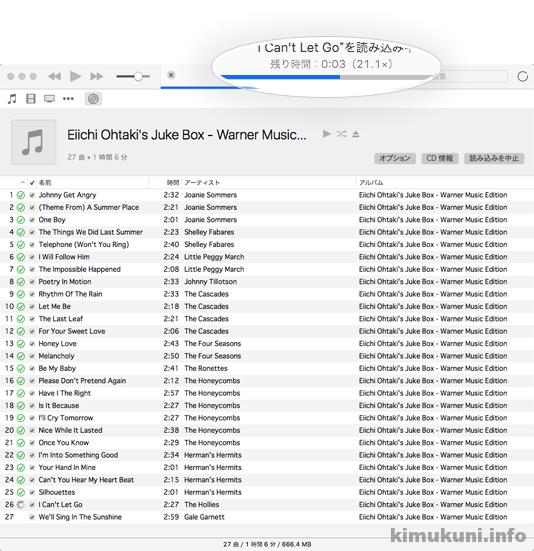Viewport: 534px width, 551px height.
Task: Click the green import-complete icon for Your Hand In Mine
Action: tap(21, 468)
